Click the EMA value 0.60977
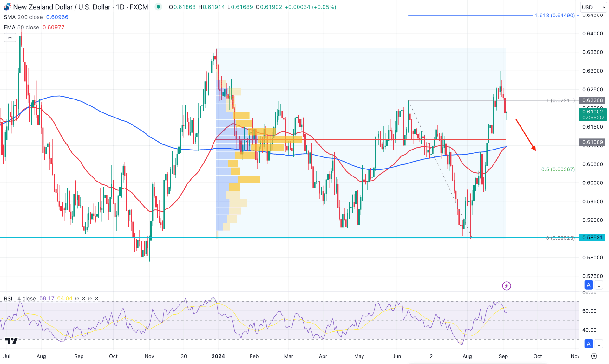 pos(53,27)
